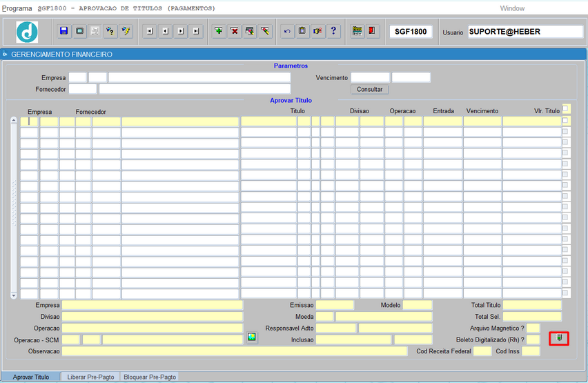Viewport: 588px width, 383px height.
Task: Switch to the Aprovar Titulo tab
Action: (x=31, y=377)
